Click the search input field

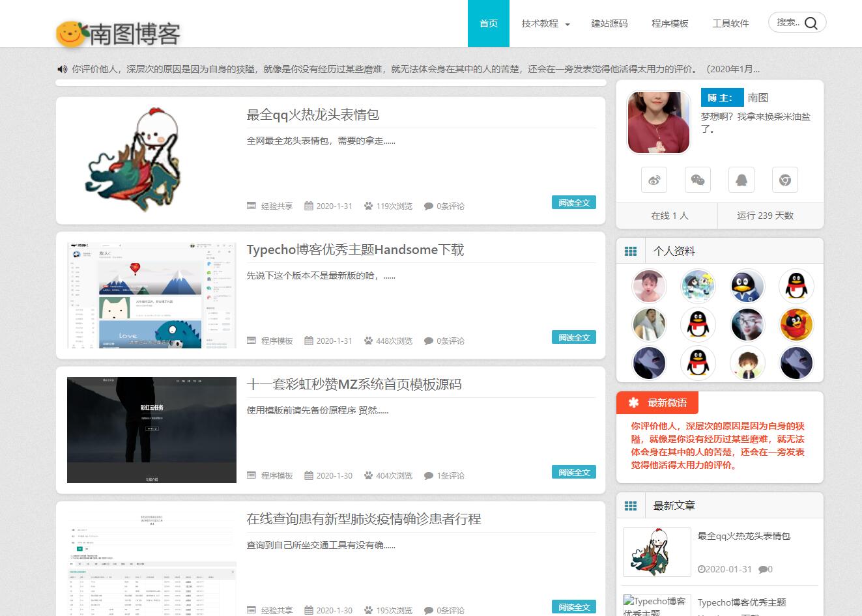pyautogui.click(x=787, y=23)
